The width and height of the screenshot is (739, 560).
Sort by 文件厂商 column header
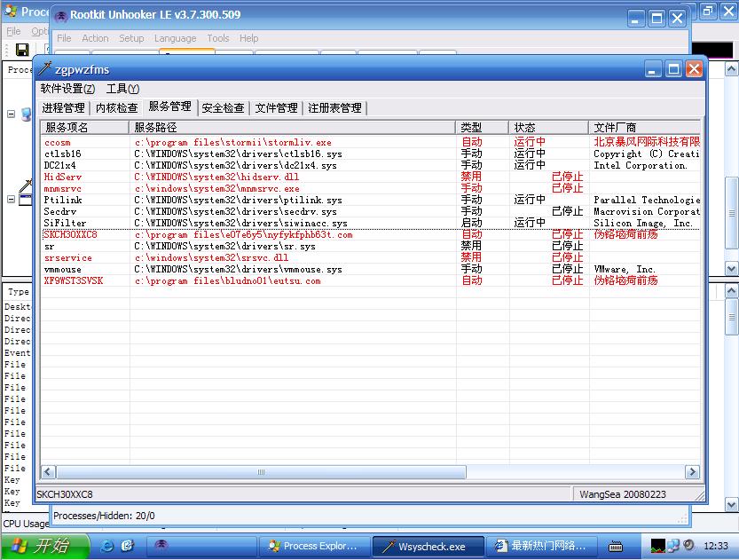click(644, 127)
